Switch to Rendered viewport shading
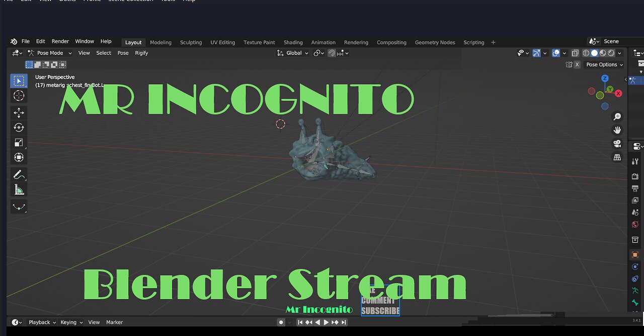This screenshot has height=336, width=644. coord(611,53)
